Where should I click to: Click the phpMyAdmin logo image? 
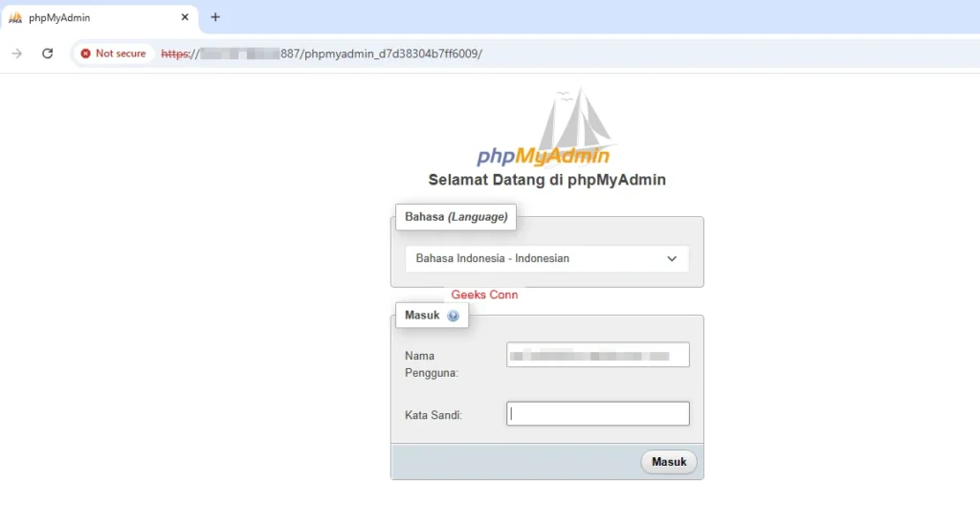[x=545, y=126]
